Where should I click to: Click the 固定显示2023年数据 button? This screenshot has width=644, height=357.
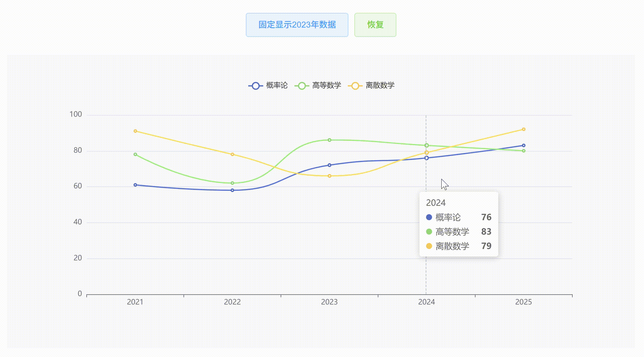[297, 25]
